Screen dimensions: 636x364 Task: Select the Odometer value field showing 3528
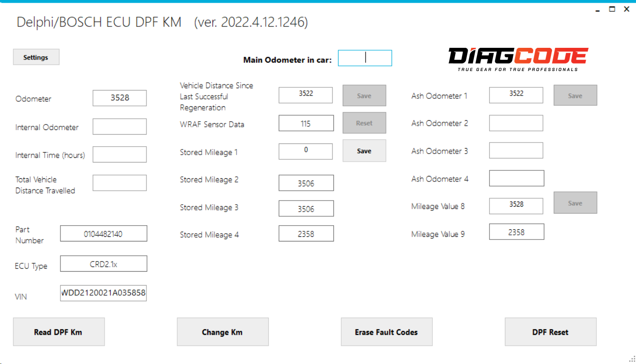click(119, 98)
